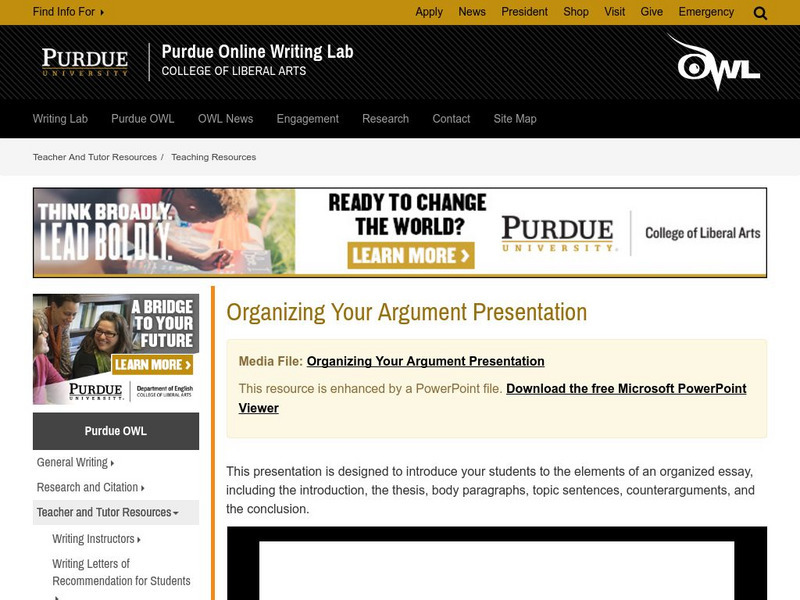Go to News in top bar
The height and width of the screenshot is (600, 800).
coord(471,12)
